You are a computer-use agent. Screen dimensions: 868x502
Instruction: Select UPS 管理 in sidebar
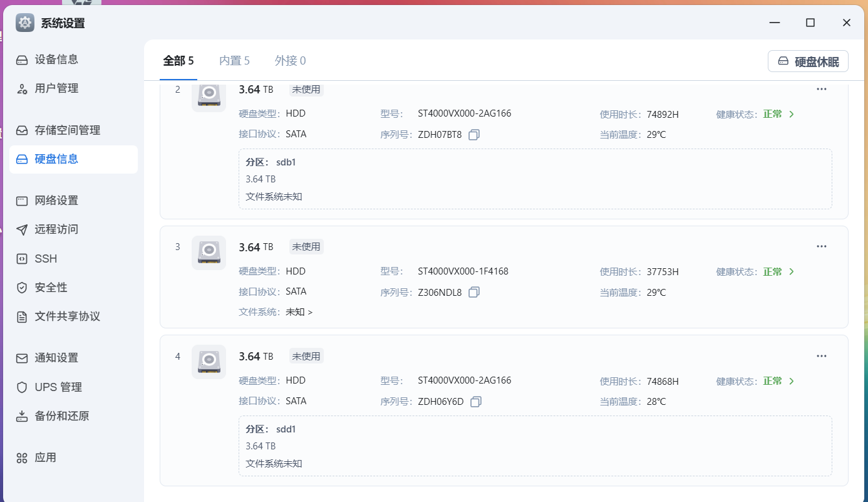point(58,387)
